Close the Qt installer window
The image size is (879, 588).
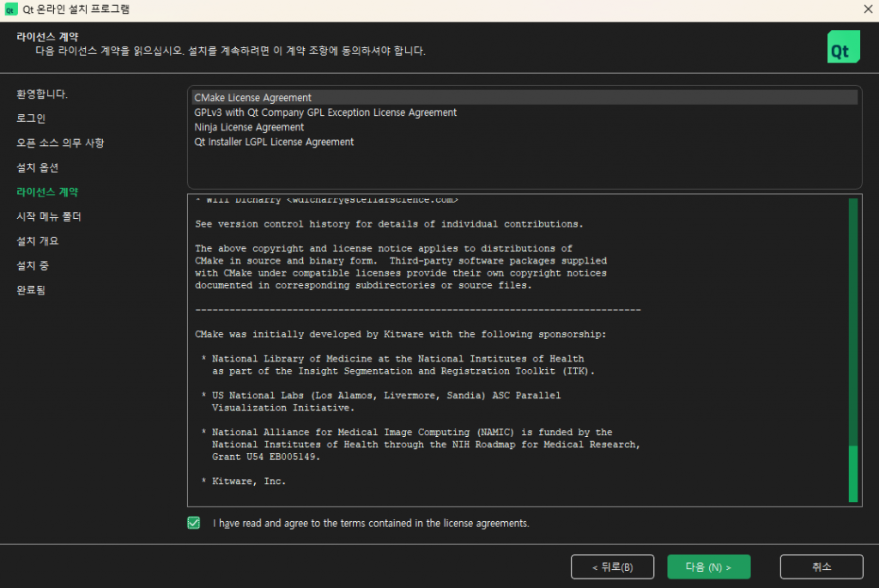click(x=867, y=9)
